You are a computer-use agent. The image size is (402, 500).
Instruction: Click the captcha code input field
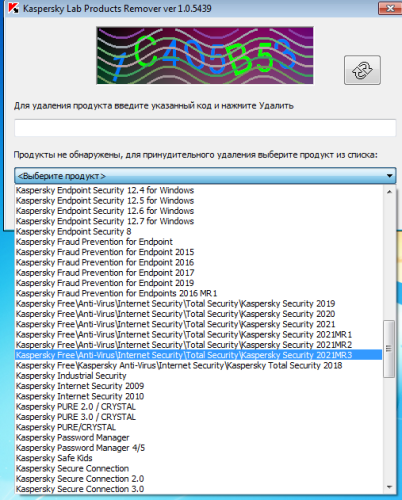tap(205, 128)
